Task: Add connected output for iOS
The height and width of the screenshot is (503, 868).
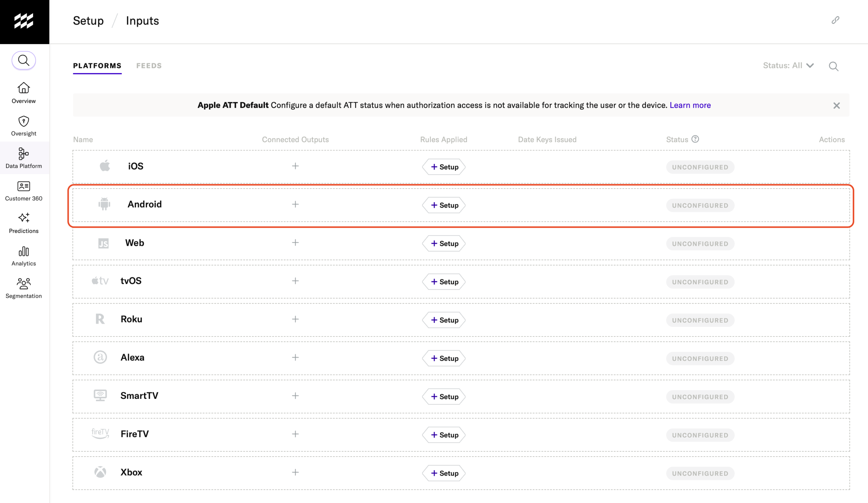Action: (x=295, y=166)
